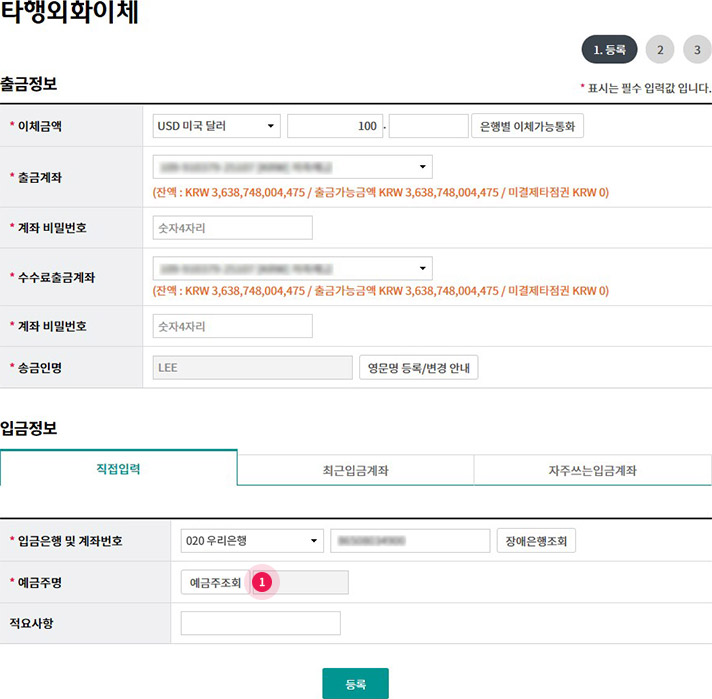The image size is (712, 699).
Task: Click the step 2 circle indicator
Action: (x=660, y=49)
